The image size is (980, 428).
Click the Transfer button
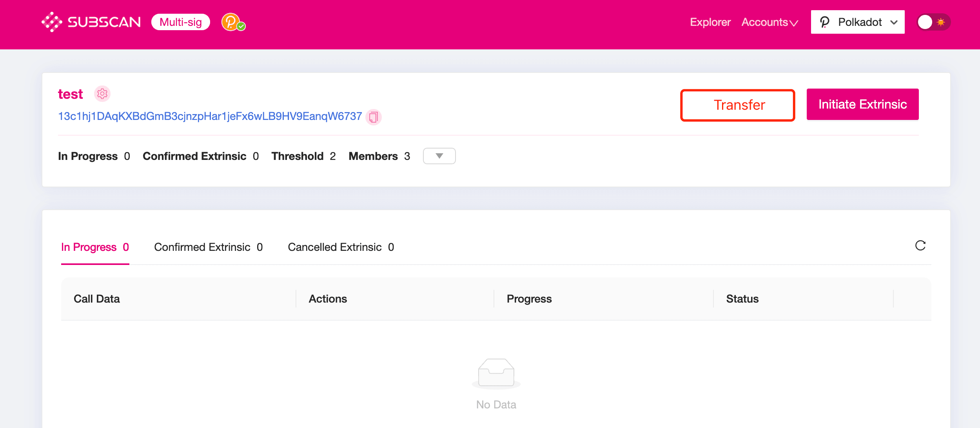[x=737, y=105]
